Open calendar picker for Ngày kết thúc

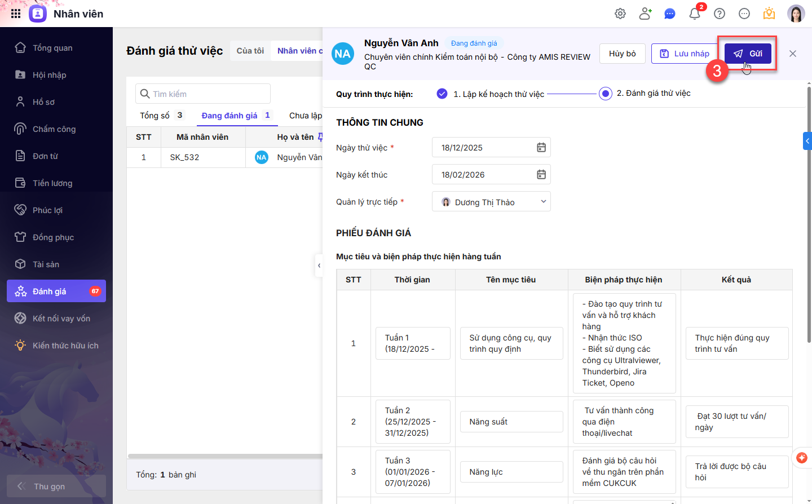point(541,175)
